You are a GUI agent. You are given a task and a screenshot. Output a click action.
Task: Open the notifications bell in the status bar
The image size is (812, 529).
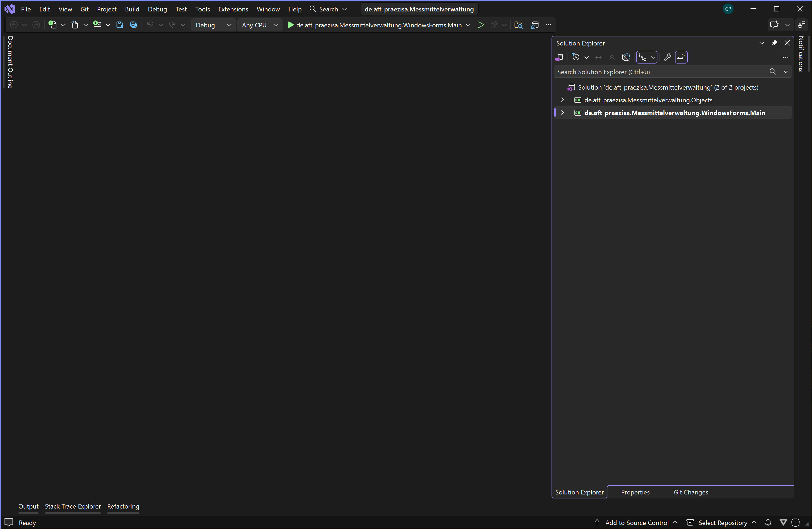tap(768, 522)
